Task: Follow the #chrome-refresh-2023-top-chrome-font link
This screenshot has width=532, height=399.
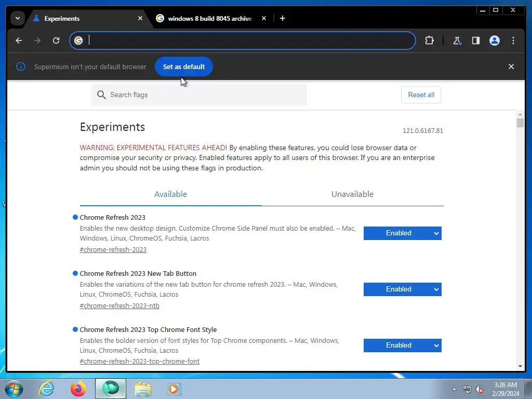Action: pyautogui.click(x=139, y=362)
